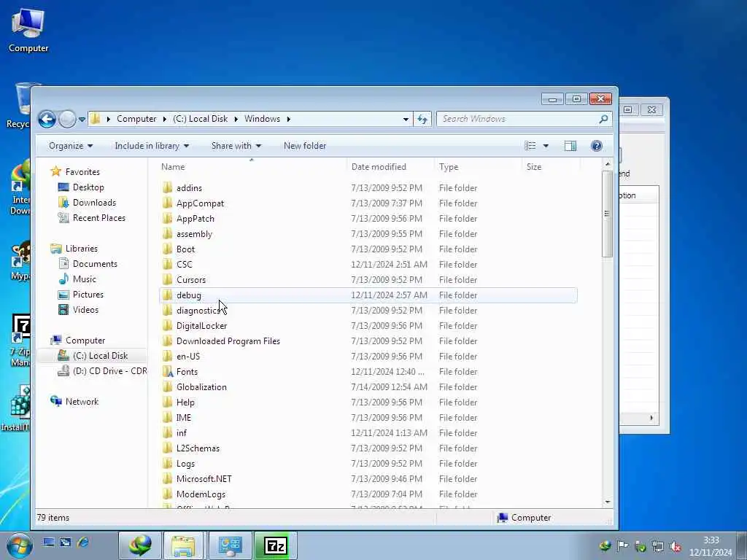Viewport: 747px width, 560px height.
Task: Open the Organize menu
Action: pos(71,146)
